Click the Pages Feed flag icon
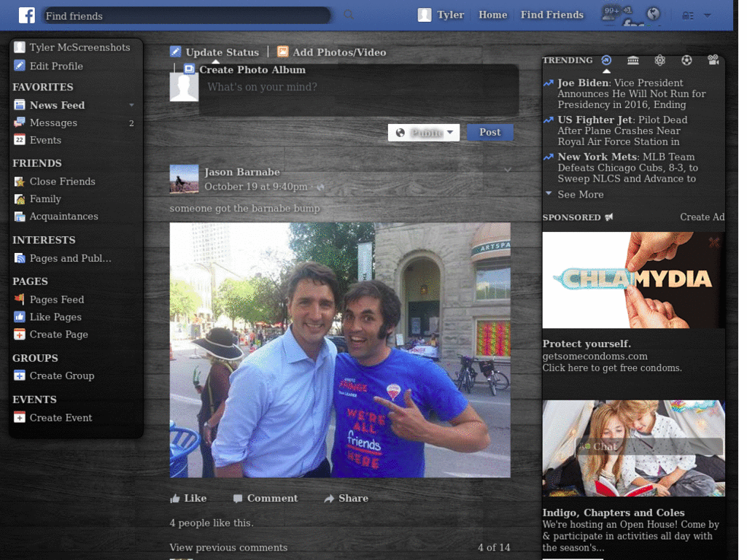 pos(20,299)
